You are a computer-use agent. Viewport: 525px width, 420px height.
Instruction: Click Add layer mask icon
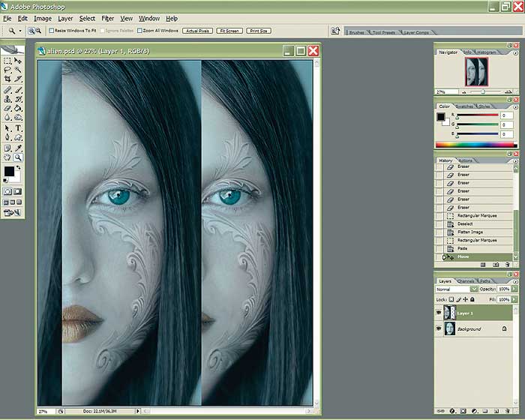coord(463,411)
